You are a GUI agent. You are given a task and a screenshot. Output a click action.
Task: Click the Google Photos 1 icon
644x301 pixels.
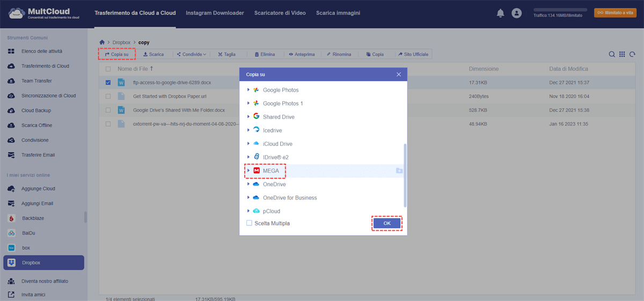tap(257, 104)
